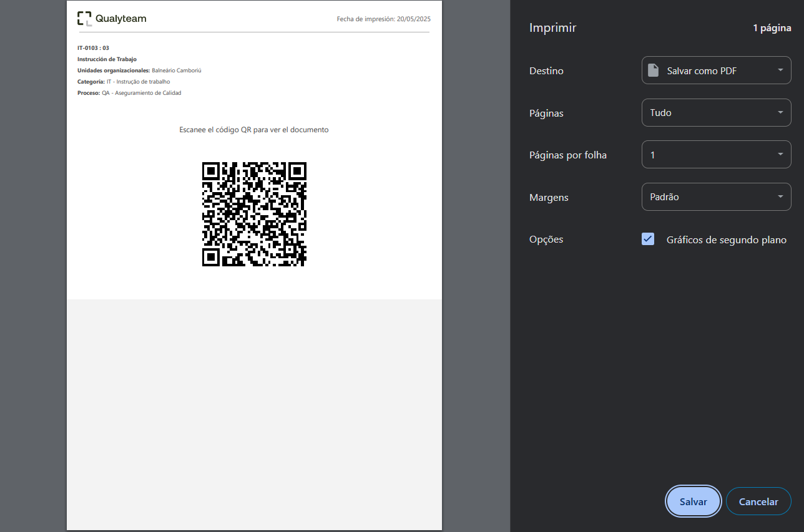Image resolution: width=804 pixels, height=532 pixels.
Task: Click the Imprimir heading
Action: (552, 27)
